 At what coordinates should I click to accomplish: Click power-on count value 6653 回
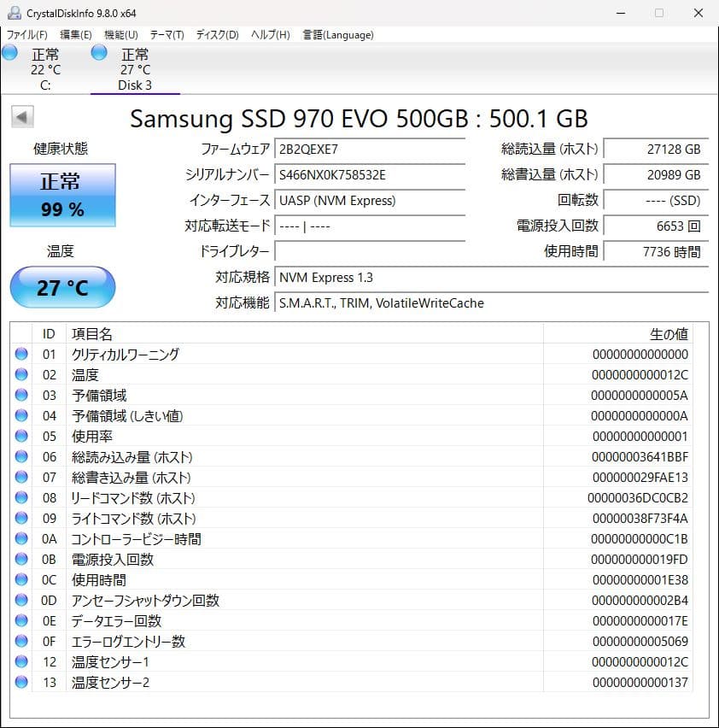(656, 226)
